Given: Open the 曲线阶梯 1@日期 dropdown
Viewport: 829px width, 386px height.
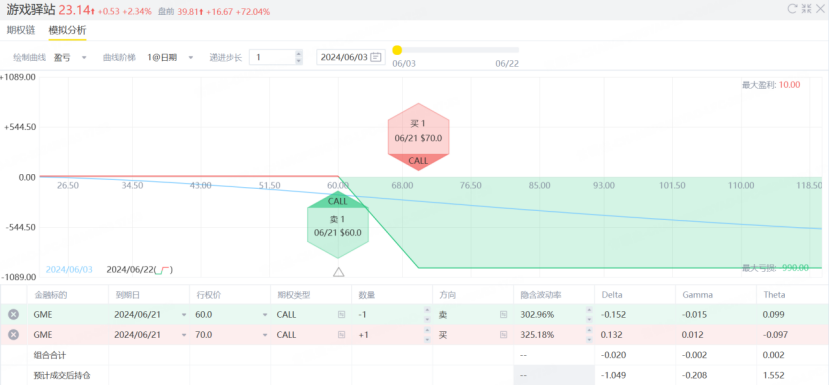Looking at the screenshot, I should coord(170,57).
